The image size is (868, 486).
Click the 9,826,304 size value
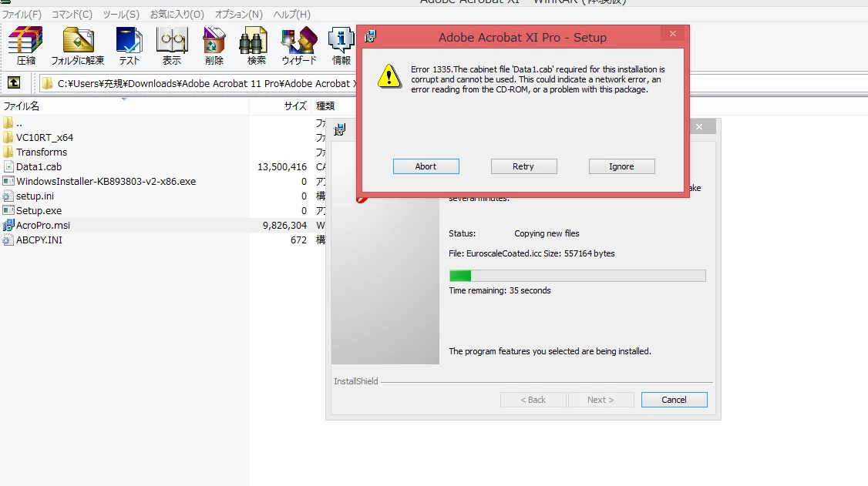pos(284,225)
